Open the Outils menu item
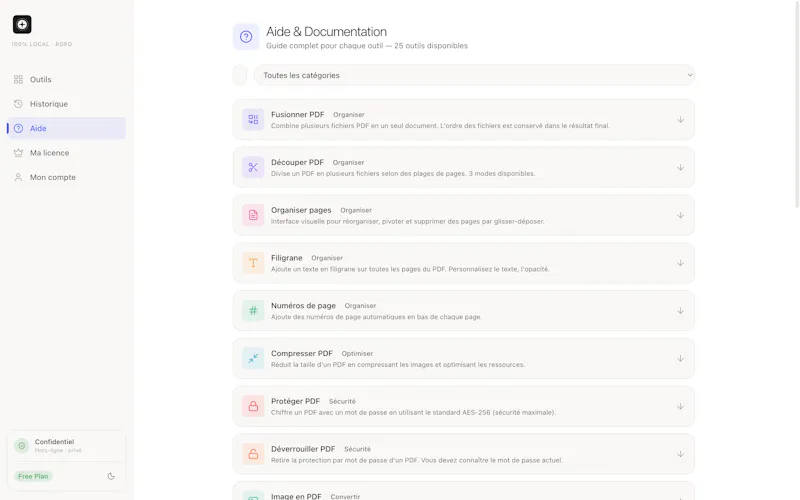Image resolution: width=800 pixels, height=500 pixels. 66,80
